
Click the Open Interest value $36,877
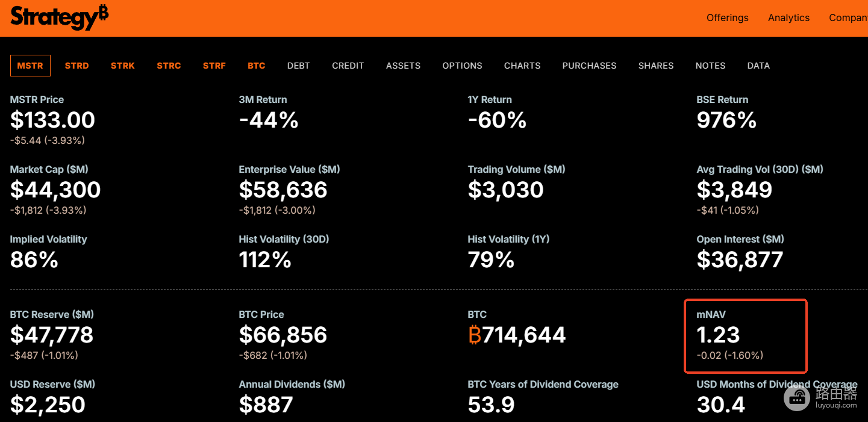coord(740,260)
